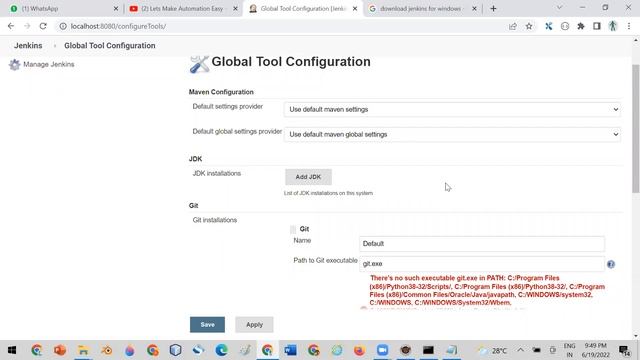Open Zoom from taskbar

click(382, 350)
